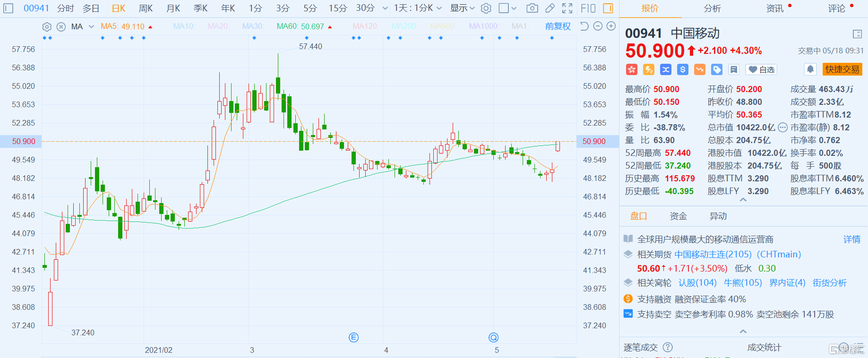Click the Hong Kong market flag icon
Image resolution: width=868 pixels, height=358 pixels.
[x=632, y=69]
